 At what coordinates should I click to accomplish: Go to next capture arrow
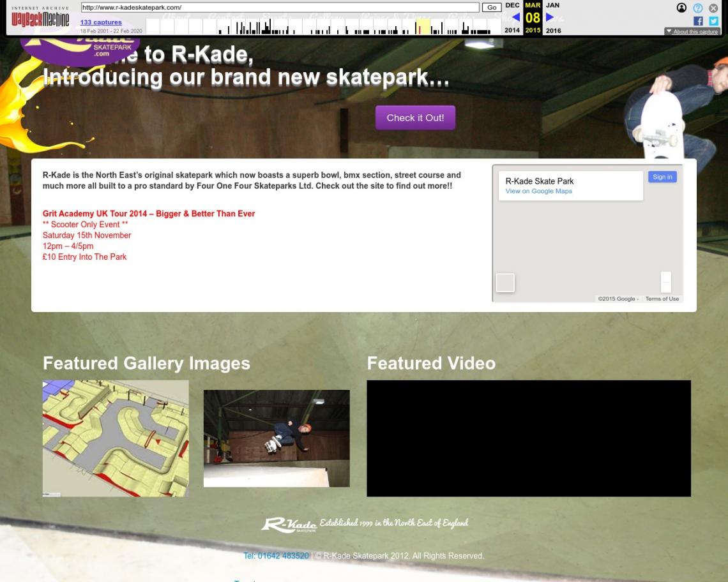550,17
